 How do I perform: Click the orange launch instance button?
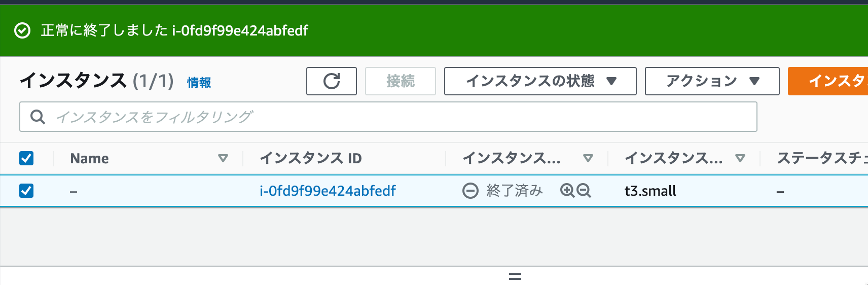tap(828, 81)
